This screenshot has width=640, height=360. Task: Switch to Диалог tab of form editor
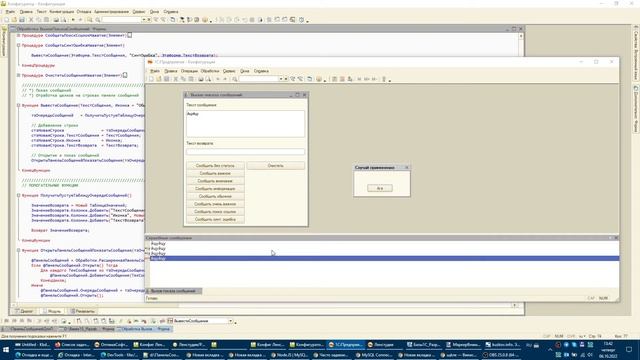tap(24, 311)
